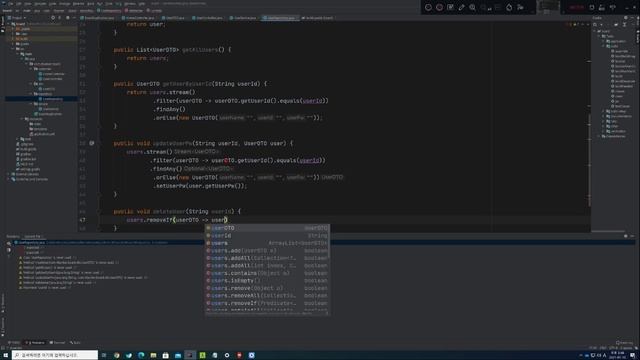Open Gradle panel settings gear
The height and width of the screenshot is (360, 640).
[x=626, y=18]
